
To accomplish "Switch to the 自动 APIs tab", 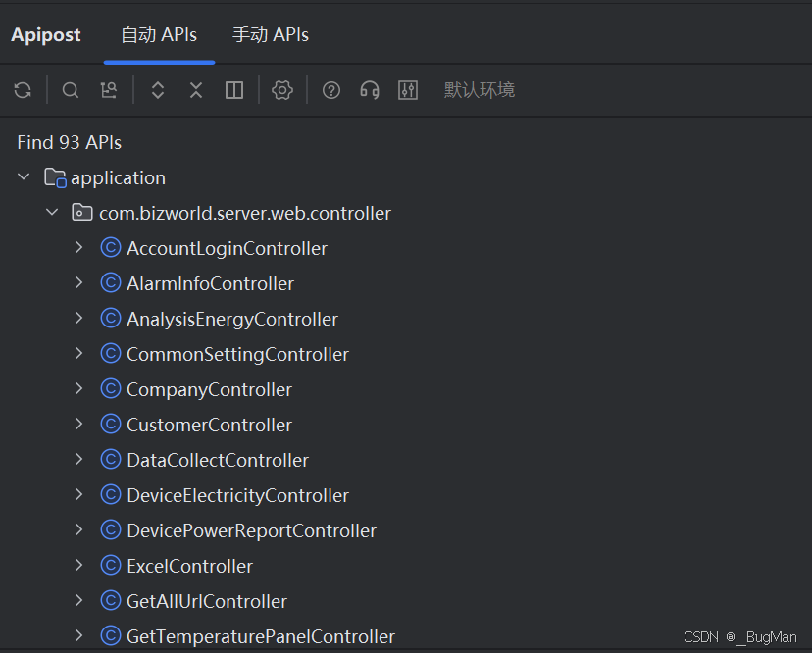I will pos(159,35).
